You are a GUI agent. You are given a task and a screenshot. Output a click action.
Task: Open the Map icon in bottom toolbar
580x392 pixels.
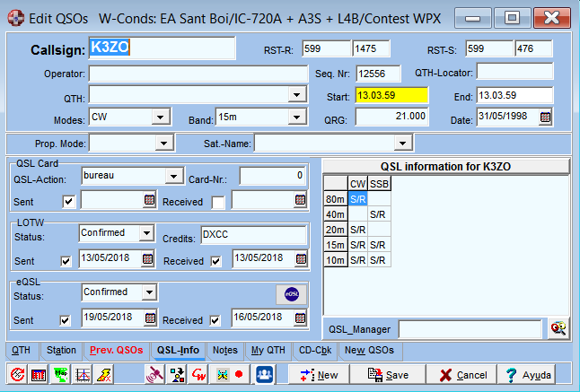point(60,375)
